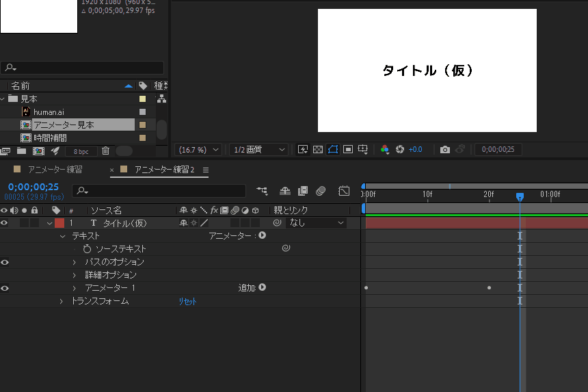Show the channel and color management settings
The height and width of the screenshot is (392, 588).
384,149
